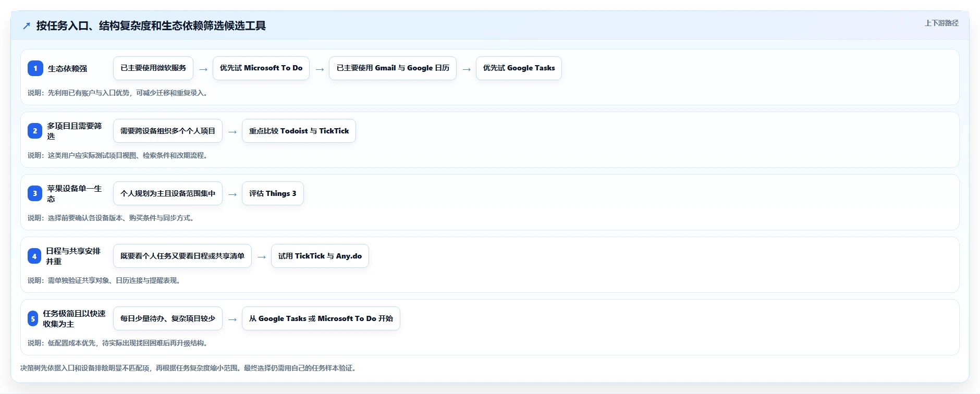Select the 试用 TickTick 与 Any.do box
The image size is (980, 394).
click(x=320, y=256)
